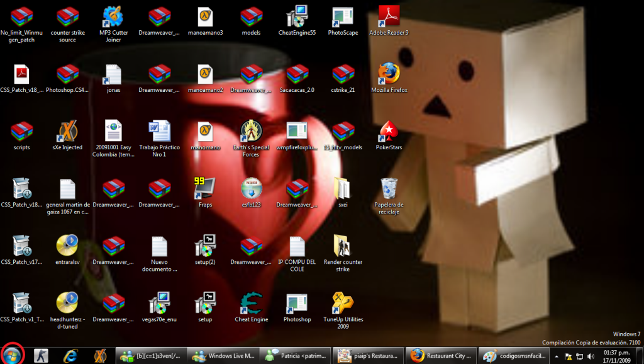Launch sXe Injected desktop shortcut

(68, 131)
